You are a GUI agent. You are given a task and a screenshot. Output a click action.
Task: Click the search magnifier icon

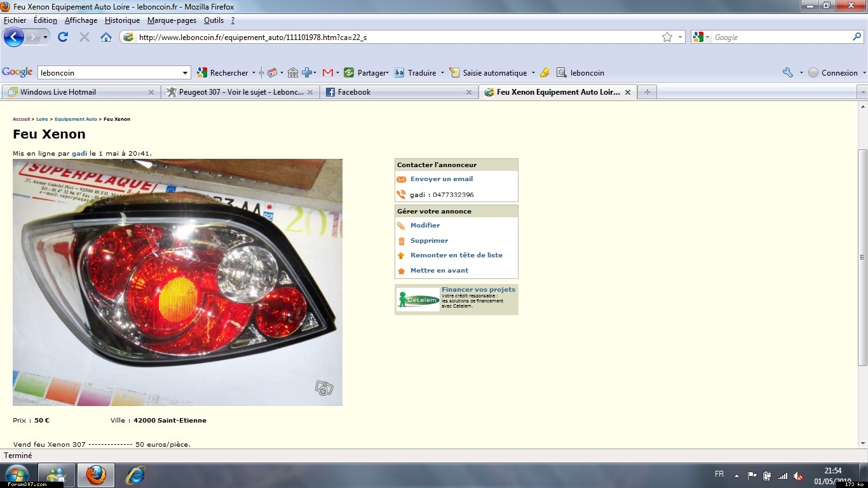pyautogui.click(x=857, y=37)
